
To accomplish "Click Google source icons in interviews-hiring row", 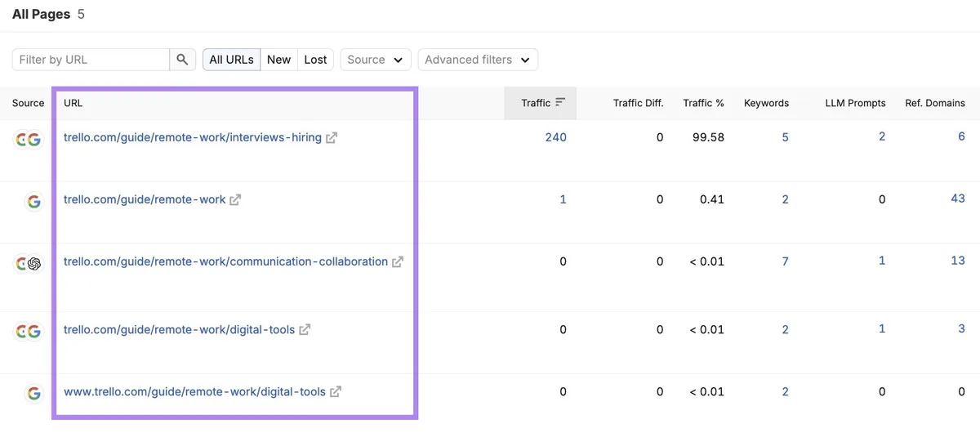I will click(x=28, y=140).
